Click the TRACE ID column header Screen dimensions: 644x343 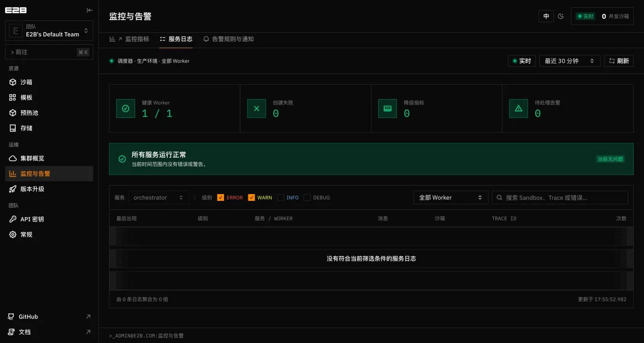504,218
